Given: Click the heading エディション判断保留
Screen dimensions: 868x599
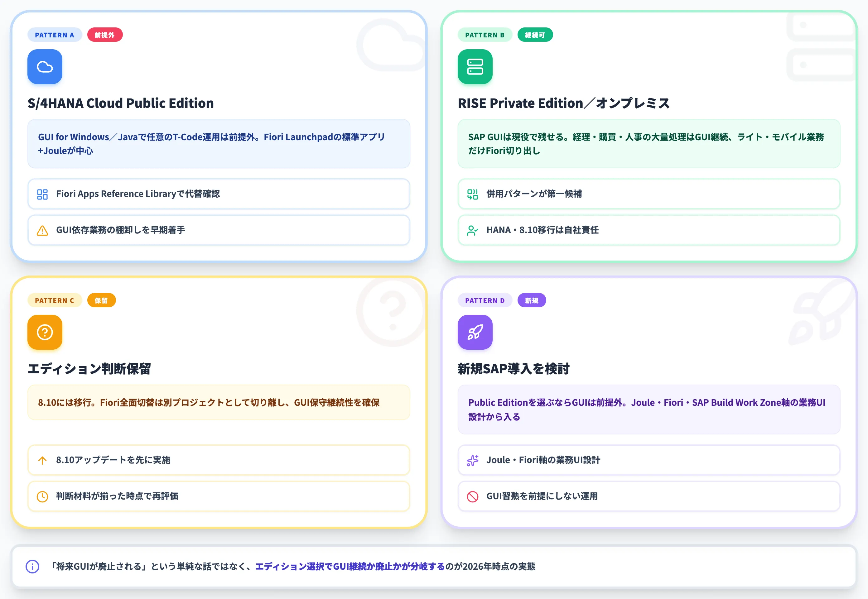Looking at the screenshot, I should 89,369.
